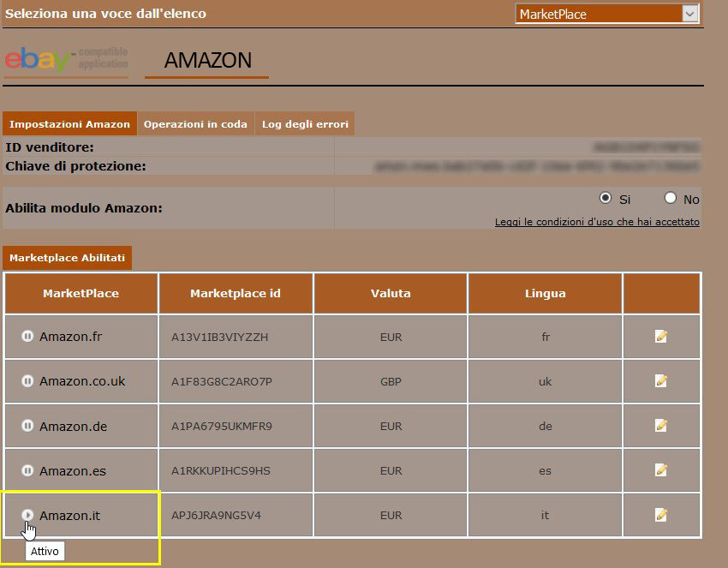This screenshot has width=728, height=568.
Task: Open edit icon for Amazon.co.uk row
Action: [x=660, y=381]
